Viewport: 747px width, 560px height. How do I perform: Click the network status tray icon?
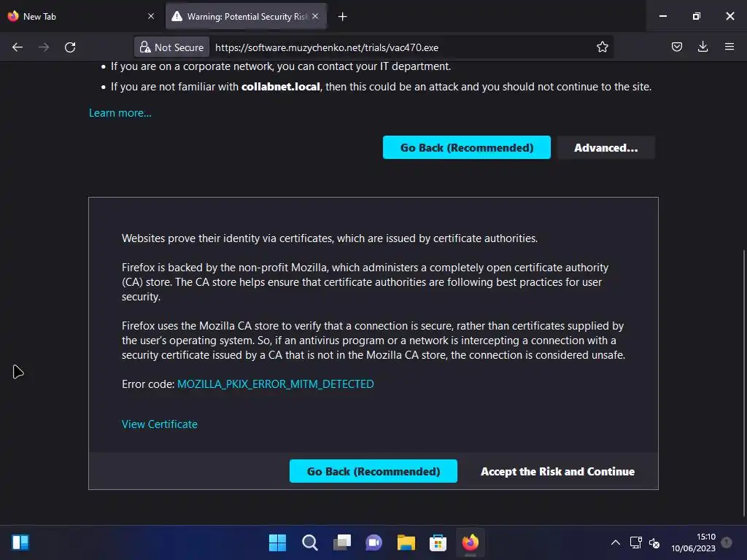coord(636,542)
